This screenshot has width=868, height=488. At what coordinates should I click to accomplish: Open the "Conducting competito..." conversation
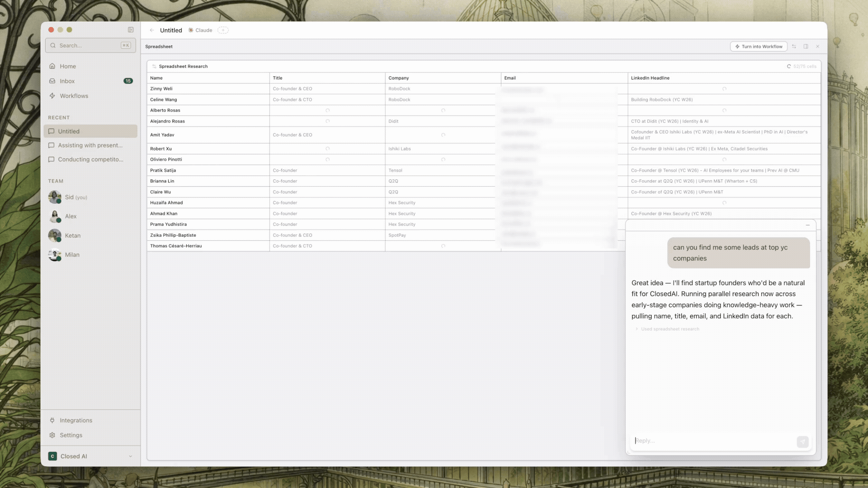click(89, 159)
